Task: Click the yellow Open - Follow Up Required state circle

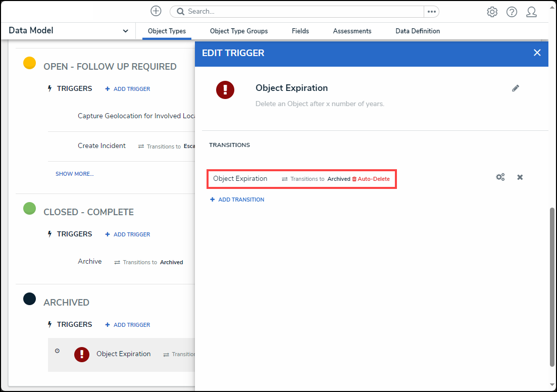Action: pos(30,63)
